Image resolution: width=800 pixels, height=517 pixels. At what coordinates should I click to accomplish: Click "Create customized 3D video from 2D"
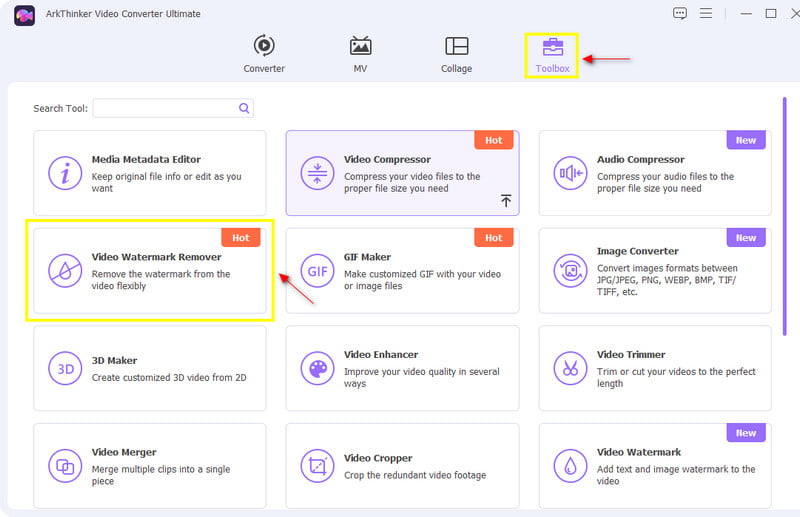point(169,378)
